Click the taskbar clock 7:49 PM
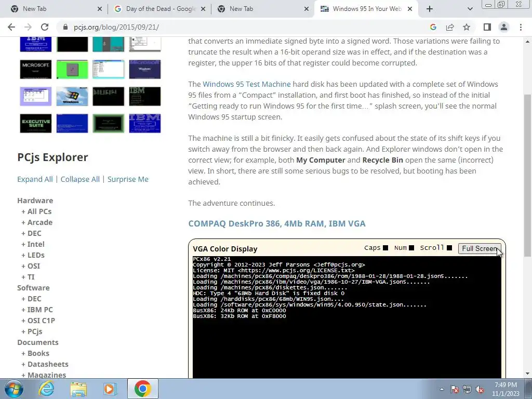Viewport: 532px width, 399px height. pos(506,385)
